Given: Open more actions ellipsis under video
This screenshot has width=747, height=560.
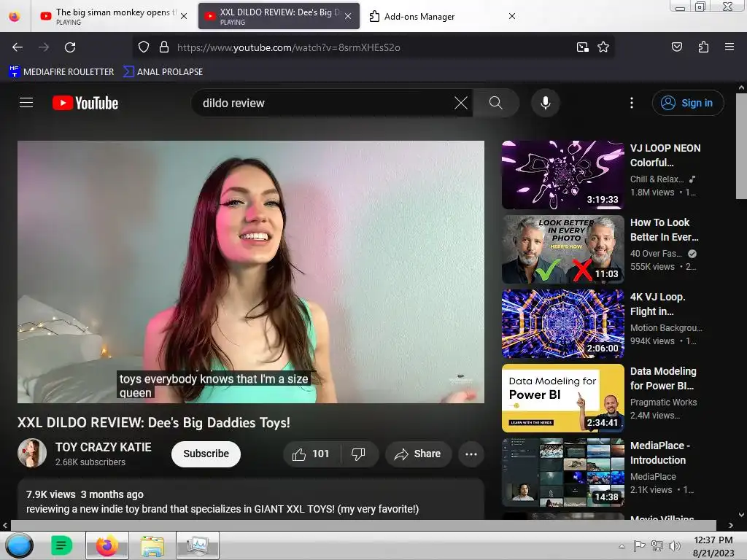Looking at the screenshot, I should pyautogui.click(x=471, y=454).
